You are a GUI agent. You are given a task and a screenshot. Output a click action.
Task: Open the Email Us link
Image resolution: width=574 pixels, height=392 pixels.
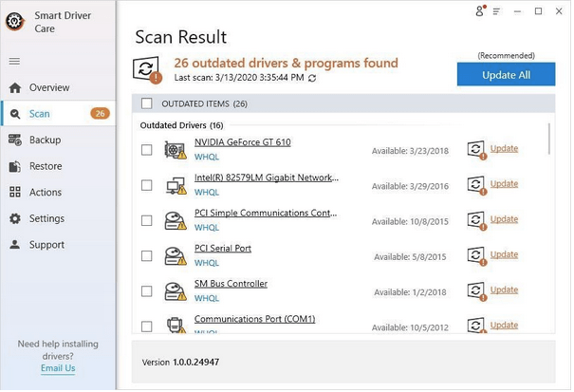pos(58,368)
